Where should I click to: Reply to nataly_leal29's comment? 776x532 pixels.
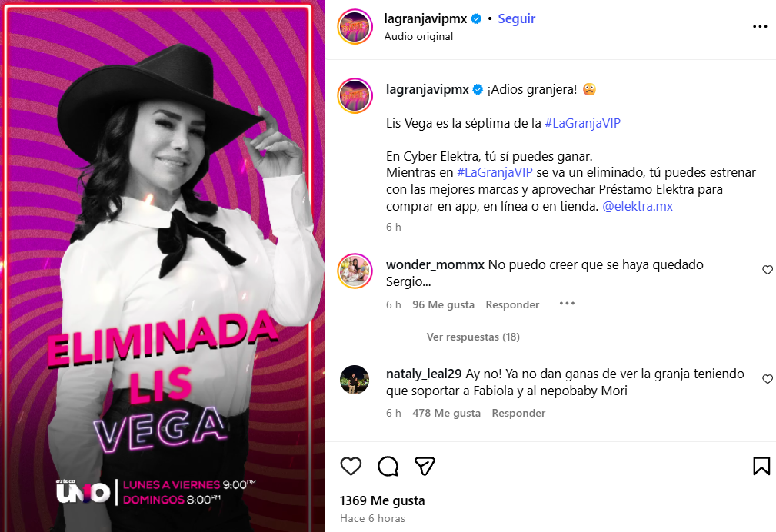point(518,414)
